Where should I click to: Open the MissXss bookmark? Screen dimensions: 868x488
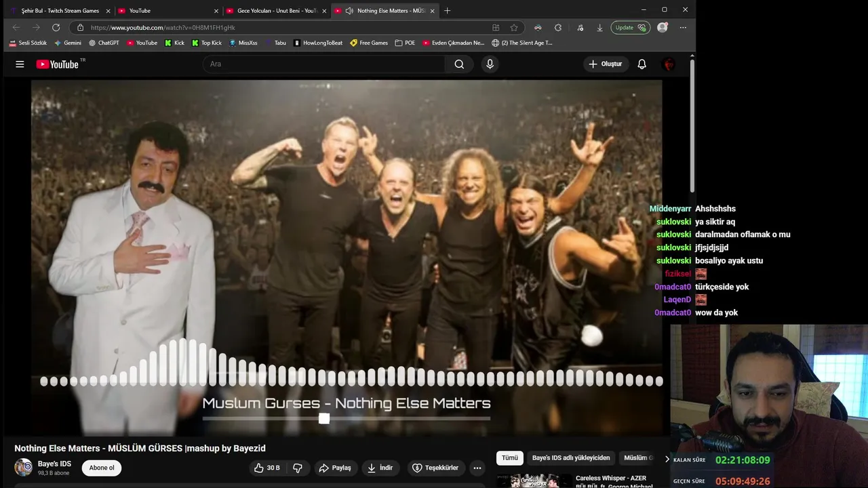pos(243,43)
